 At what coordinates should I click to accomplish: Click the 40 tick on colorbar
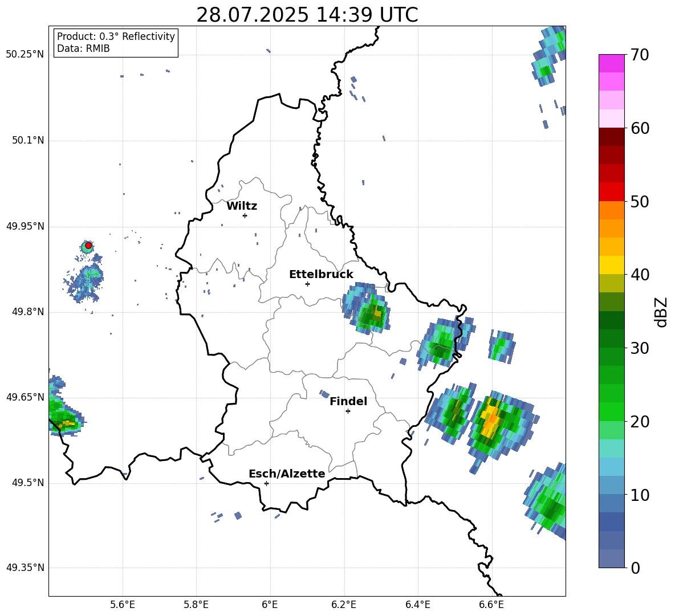tap(640, 275)
